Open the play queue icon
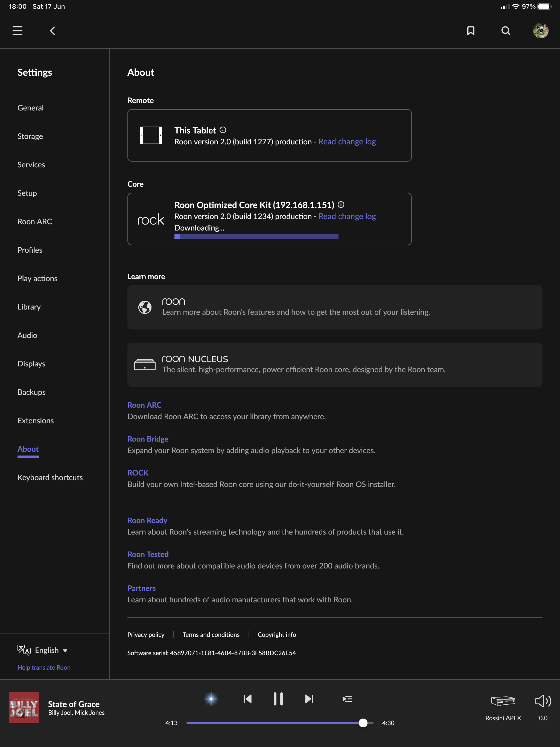Viewport: 560px width, 747px height. [x=347, y=699]
